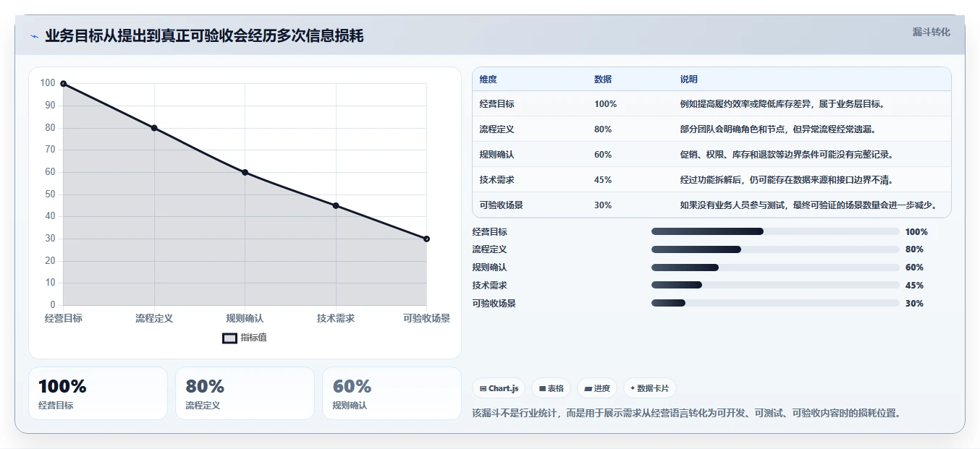980x449 pixels.
Task: Toggle the 指标值 legend swatch in chart
Action: (x=229, y=338)
